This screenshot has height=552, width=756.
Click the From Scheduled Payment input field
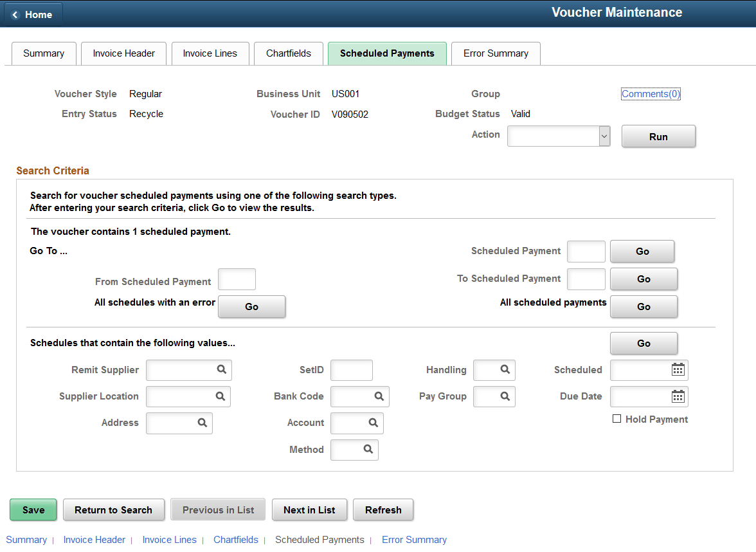237,279
